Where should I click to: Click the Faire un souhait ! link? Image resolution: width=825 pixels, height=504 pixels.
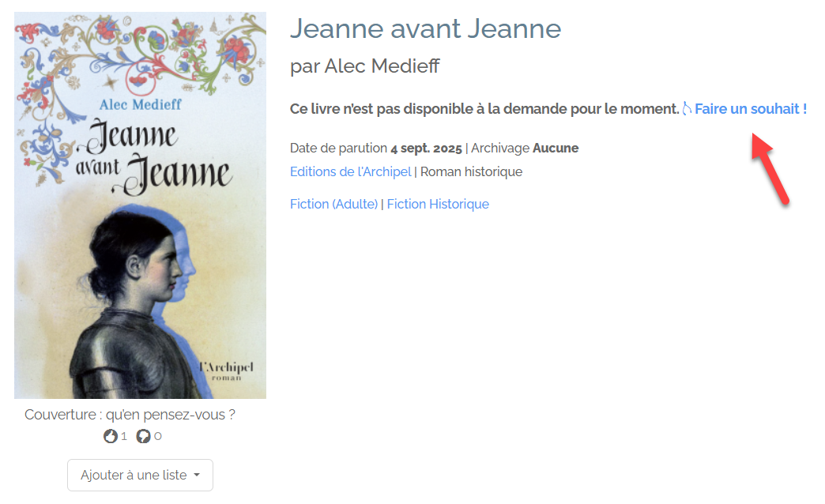click(750, 109)
